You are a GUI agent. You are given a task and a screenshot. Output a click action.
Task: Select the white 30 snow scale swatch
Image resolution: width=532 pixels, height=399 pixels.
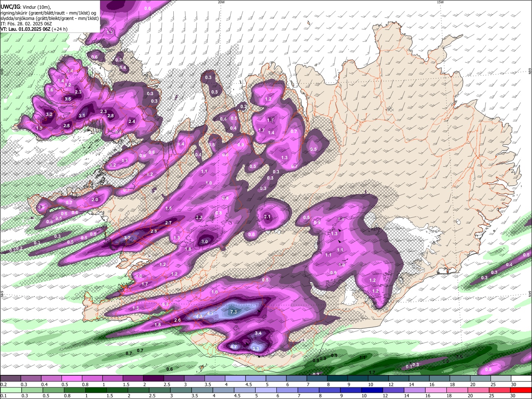pyautogui.click(x=522, y=379)
